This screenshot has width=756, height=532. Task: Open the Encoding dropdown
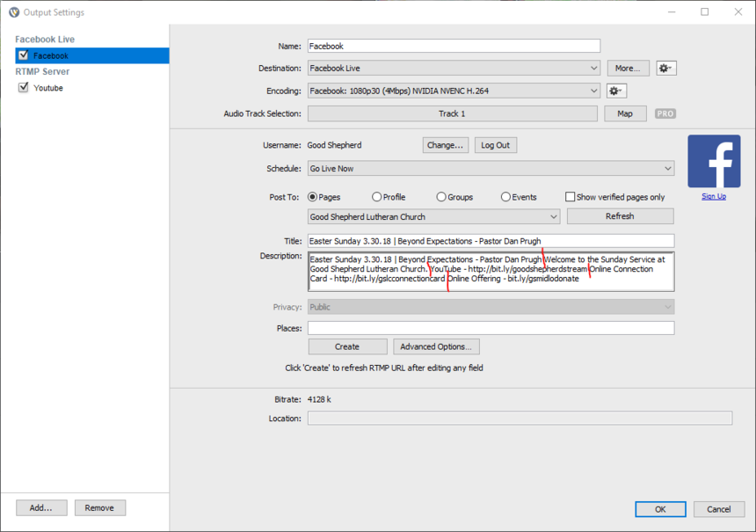pos(454,91)
